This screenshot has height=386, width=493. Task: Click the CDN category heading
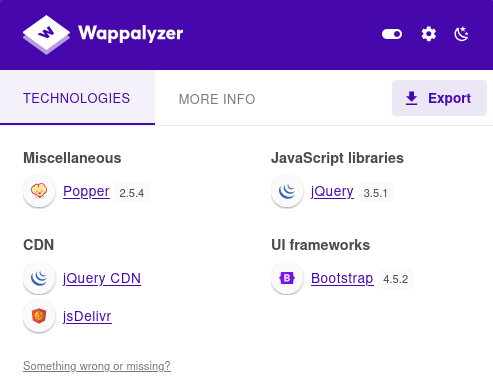click(x=39, y=245)
